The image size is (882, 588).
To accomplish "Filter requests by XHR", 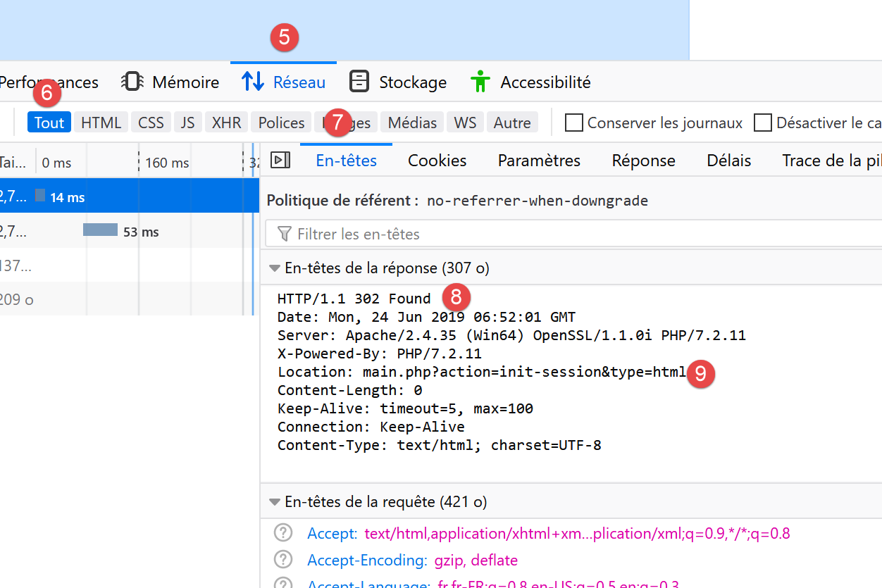I will coord(226,123).
